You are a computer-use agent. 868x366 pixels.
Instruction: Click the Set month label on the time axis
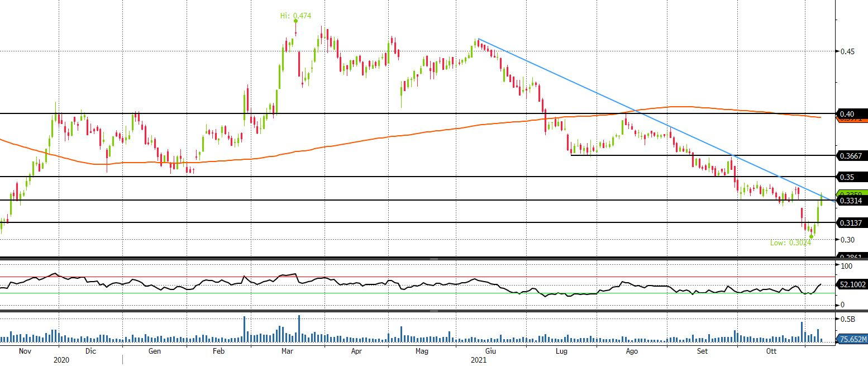pyautogui.click(x=703, y=351)
